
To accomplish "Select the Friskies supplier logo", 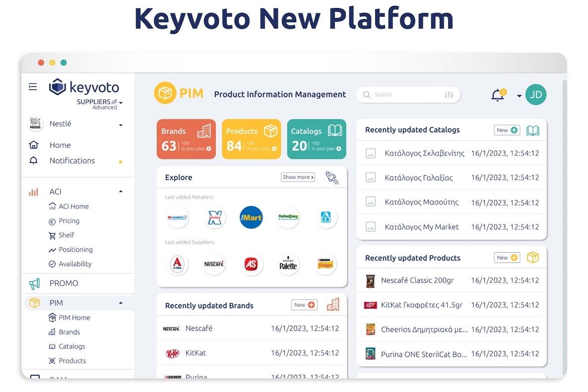I will pyautogui.click(x=326, y=264).
